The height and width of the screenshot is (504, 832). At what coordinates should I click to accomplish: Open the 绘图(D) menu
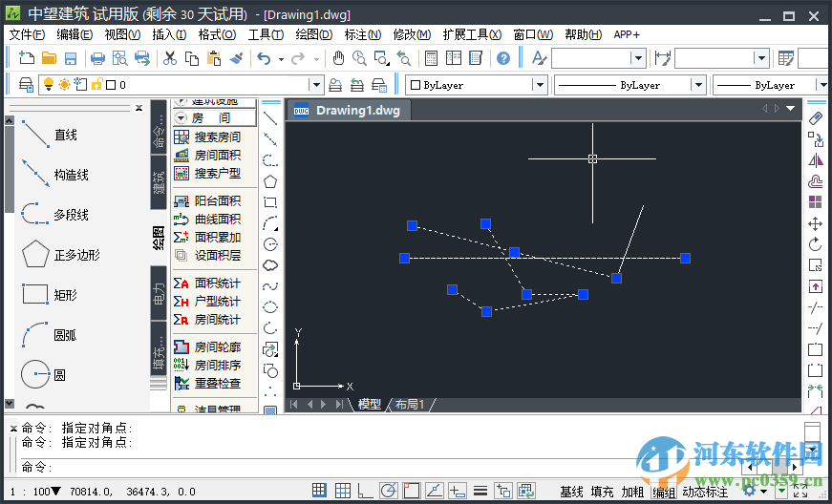[x=313, y=35]
